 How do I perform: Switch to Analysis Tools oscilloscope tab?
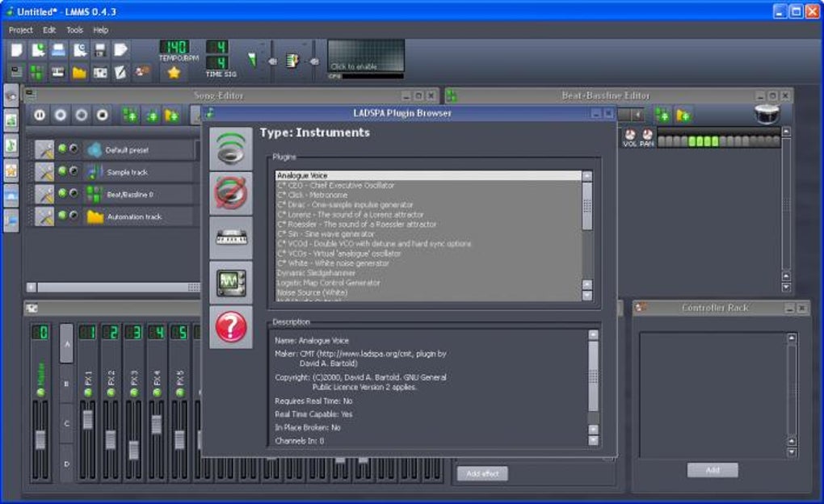pos(231,282)
